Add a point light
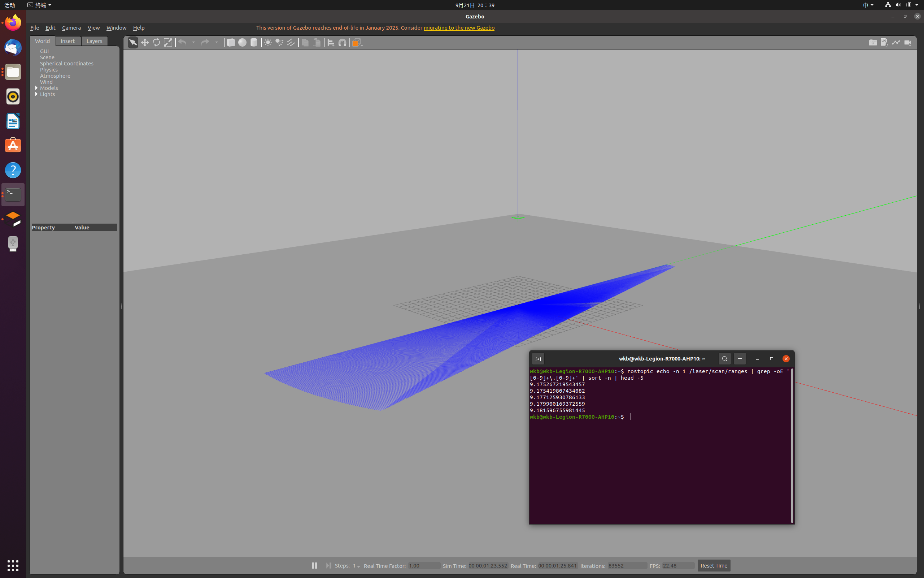The image size is (924, 578). pyautogui.click(x=268, y=42)
